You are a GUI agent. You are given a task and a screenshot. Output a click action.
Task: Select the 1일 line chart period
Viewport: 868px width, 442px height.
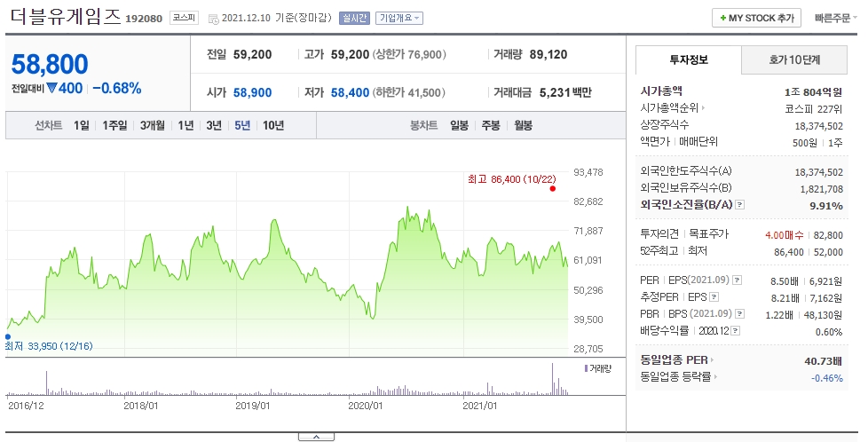click(82, 126)
